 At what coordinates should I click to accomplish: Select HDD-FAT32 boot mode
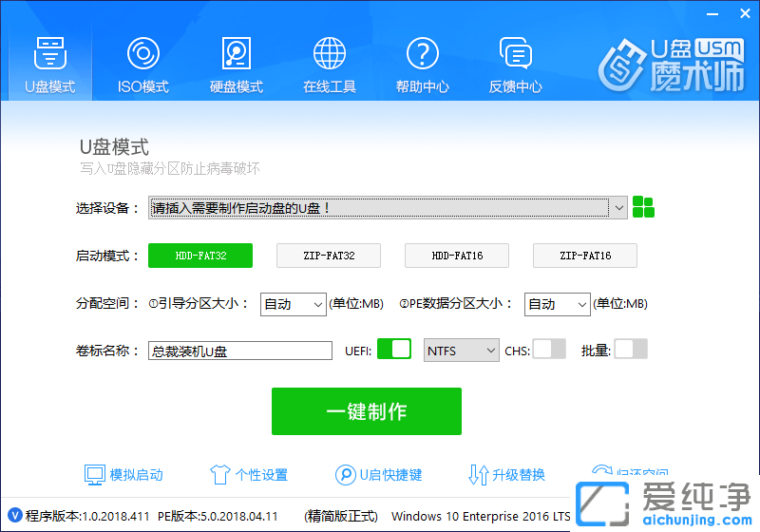tap(200, 256)
